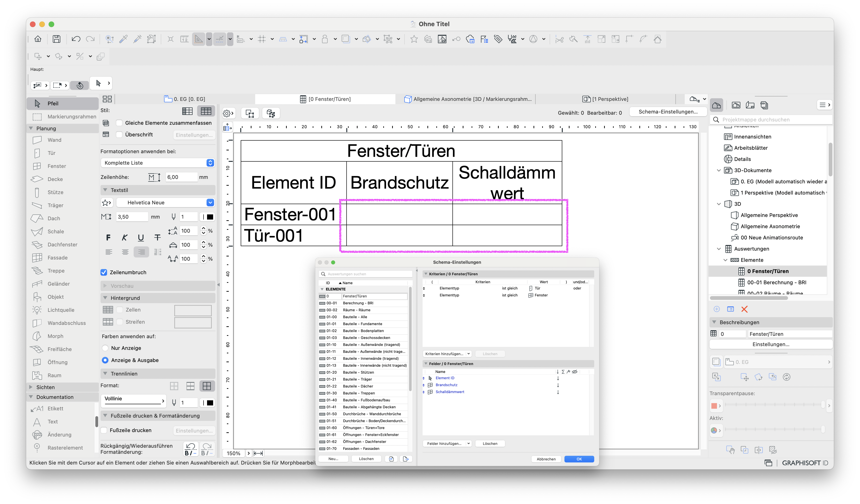The image size is (860, 504).
Task: Select the Lichtquelle tool
Action: click(x=62, y=310)
